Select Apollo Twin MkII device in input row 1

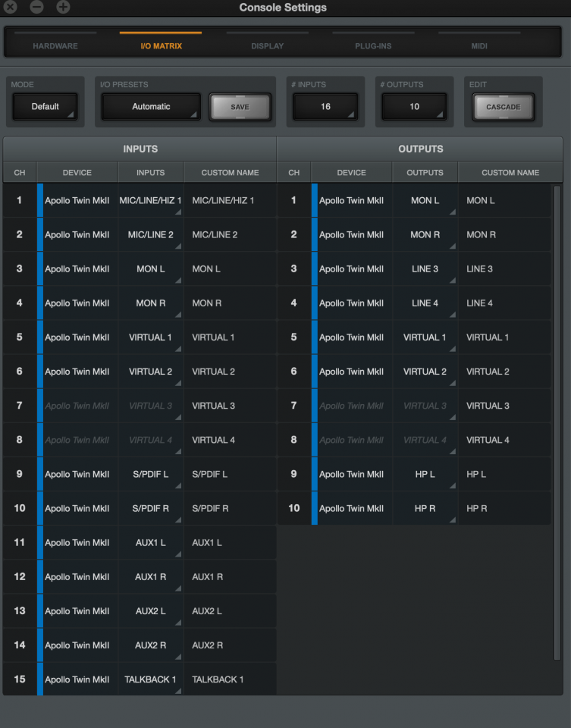(x=77, y=200)
